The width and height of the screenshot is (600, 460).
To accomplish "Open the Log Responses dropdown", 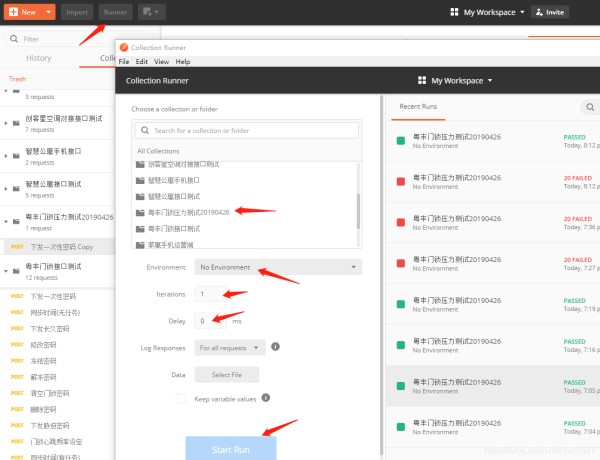I will coord(230,348).
